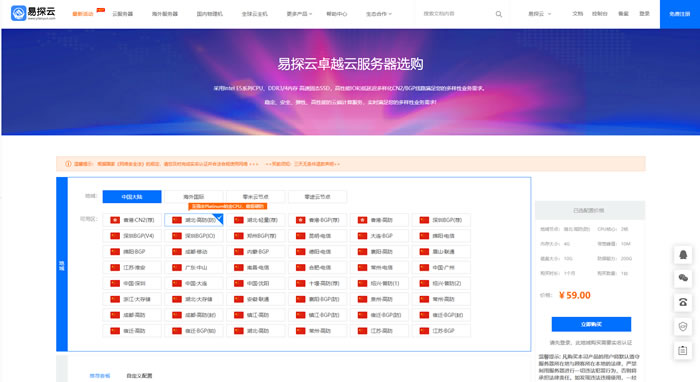Click the China flag beside 合肥-电信
This screenshot has height=382, width=700.
coord(300,267)
